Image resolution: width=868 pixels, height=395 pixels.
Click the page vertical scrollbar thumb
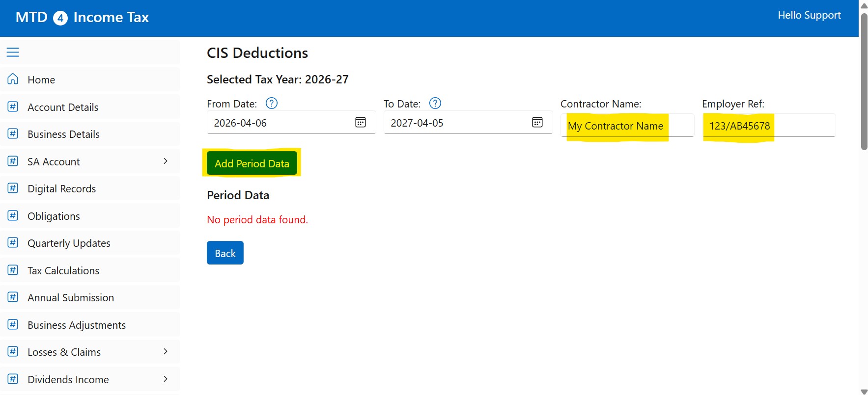[x=864, y=81]
